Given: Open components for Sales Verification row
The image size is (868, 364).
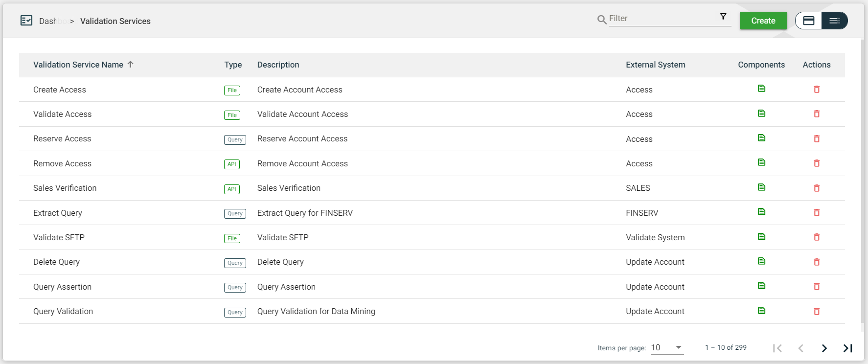Looking at the screenshot, I should (x=761, y=187).
